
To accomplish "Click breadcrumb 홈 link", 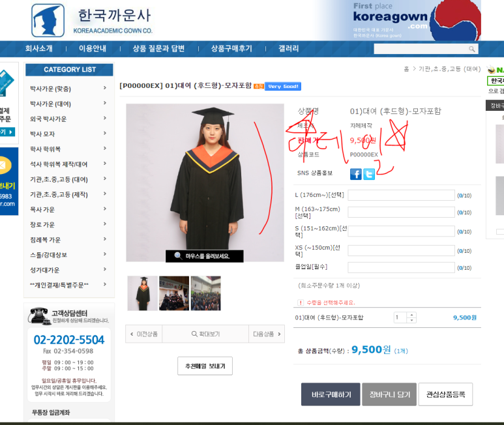I will tap(406, 68).
